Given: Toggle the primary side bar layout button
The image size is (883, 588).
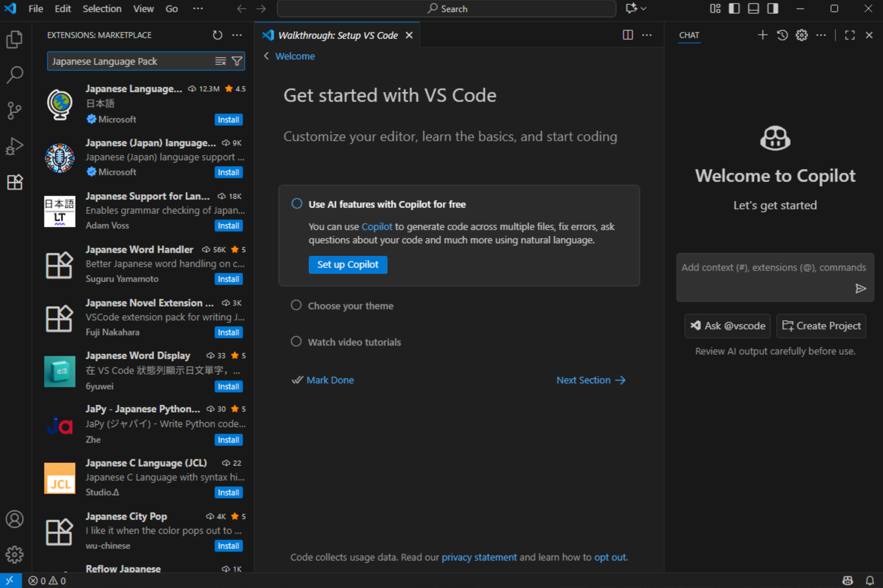Looking at the screenshot, I should [x=734, y=8].
